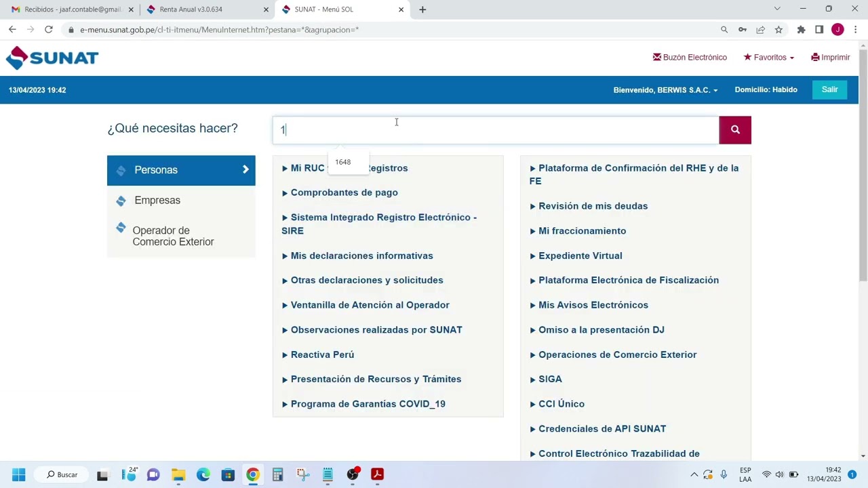Open Buzón Electrónico mailbox

690,58
